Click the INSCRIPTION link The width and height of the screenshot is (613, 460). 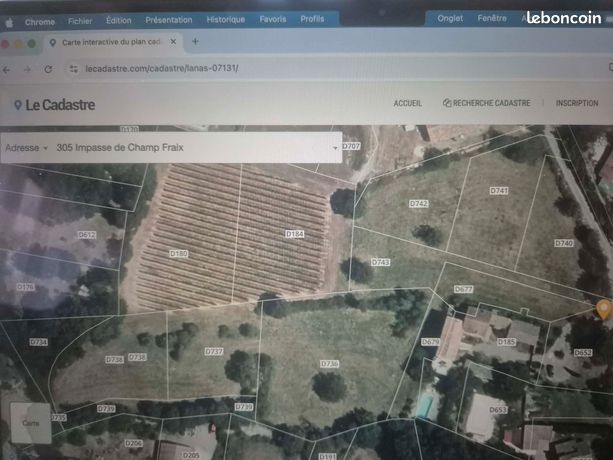[577, 103]
